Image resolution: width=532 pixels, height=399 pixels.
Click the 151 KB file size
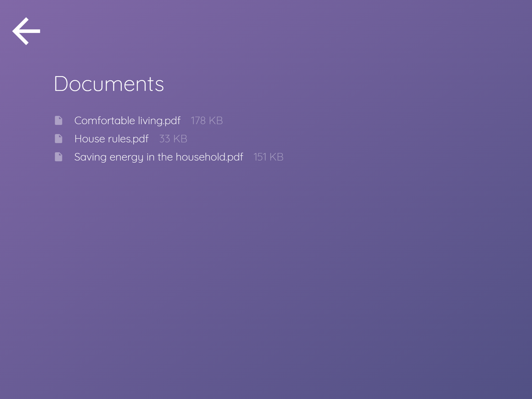(268, 157)
